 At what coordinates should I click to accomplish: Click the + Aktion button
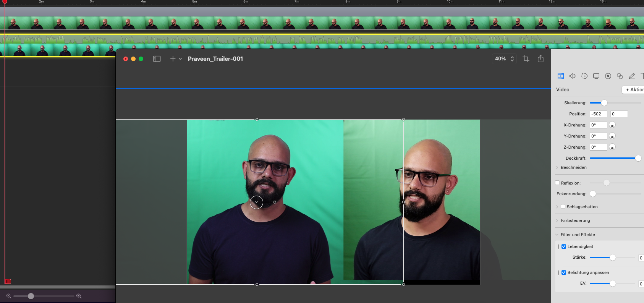(x=633, y=89)
